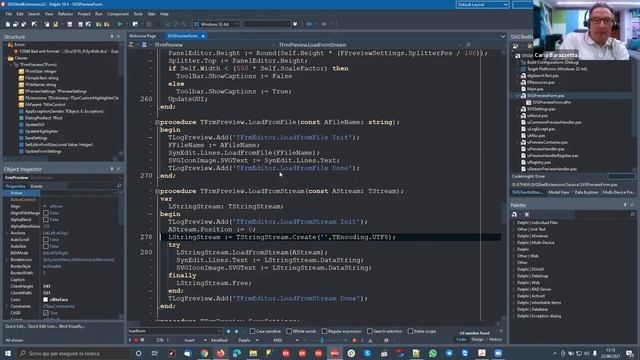The image size is (640, 360).
Task: Pin the Structure panel
Action: 112,37
